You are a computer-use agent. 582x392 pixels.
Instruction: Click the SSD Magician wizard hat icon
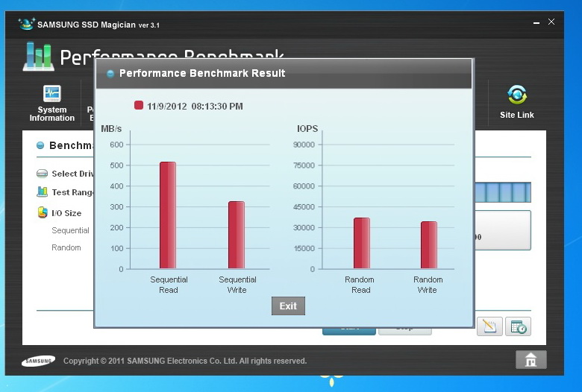(27, 24)
